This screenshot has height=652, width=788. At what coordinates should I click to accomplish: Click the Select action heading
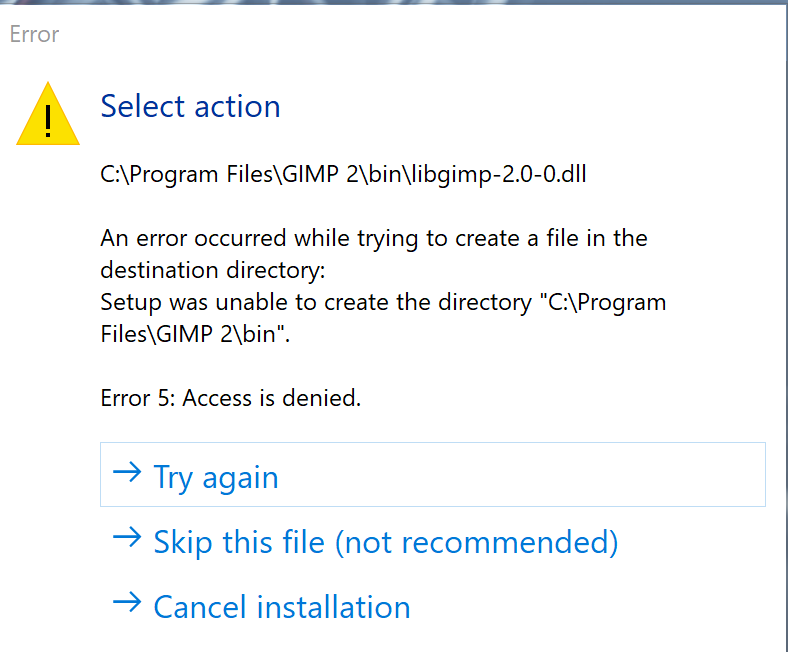pos(190,106)
